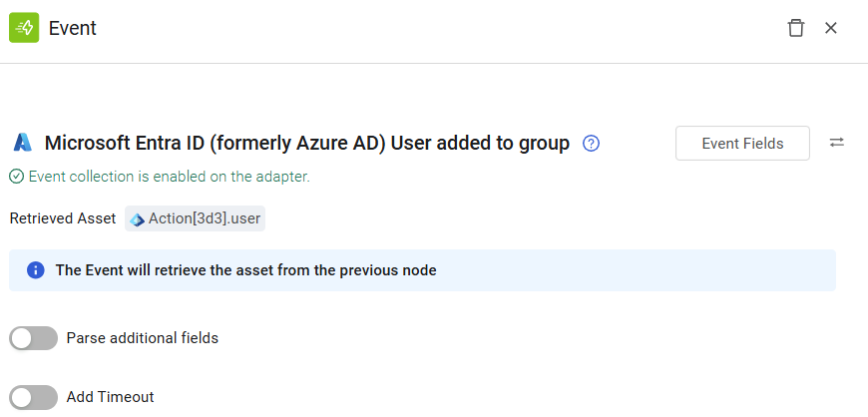Click the 'Event' panel title text
Screen dimensions: 868x417
73,28
